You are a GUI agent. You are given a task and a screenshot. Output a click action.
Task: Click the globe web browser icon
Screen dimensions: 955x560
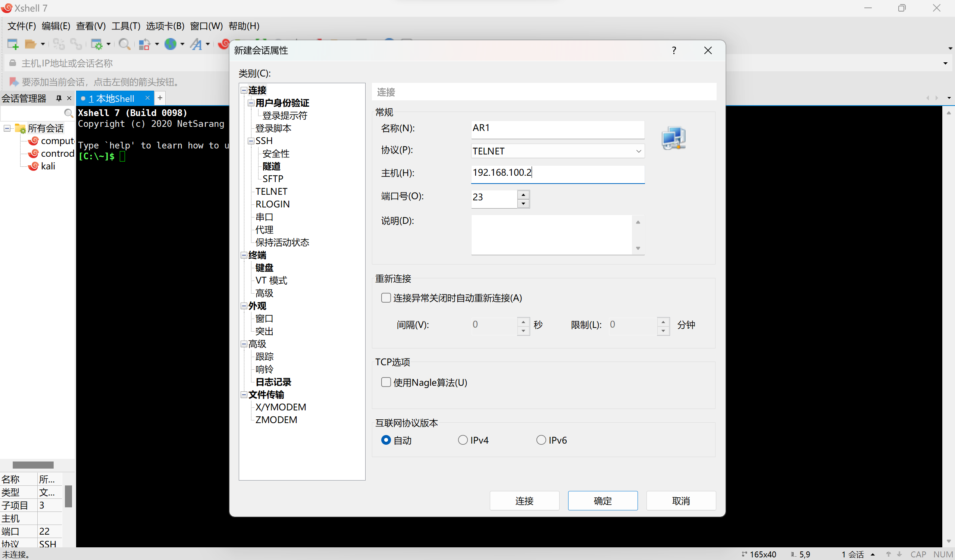pyautogui.click(x=171, y=44)
